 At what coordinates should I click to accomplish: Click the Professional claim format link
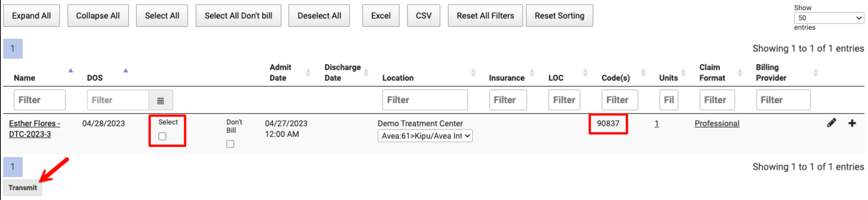click(717, 123)
